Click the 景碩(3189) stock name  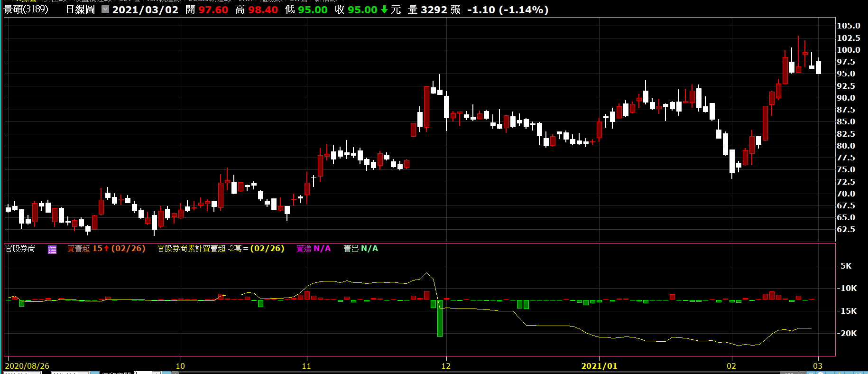[26, 9]
